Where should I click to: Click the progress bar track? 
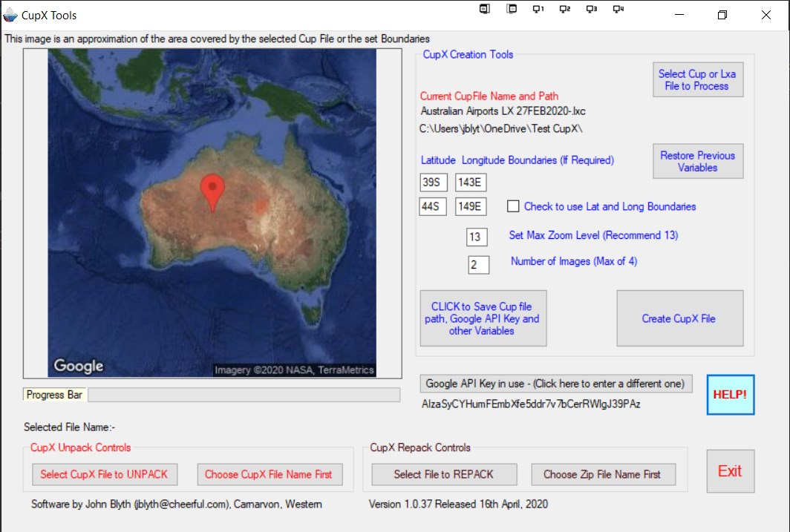(244, 395)
